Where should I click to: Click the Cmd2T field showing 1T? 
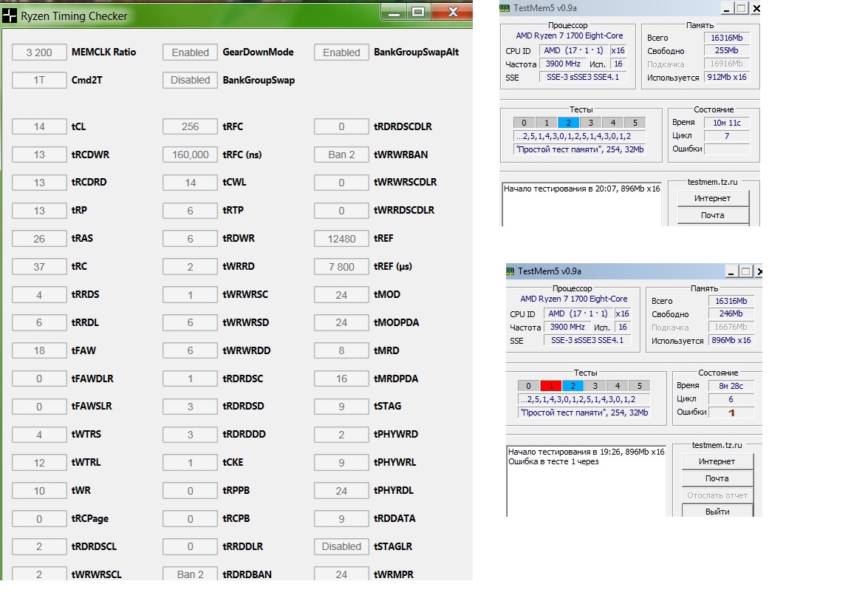tap(38, 80)
